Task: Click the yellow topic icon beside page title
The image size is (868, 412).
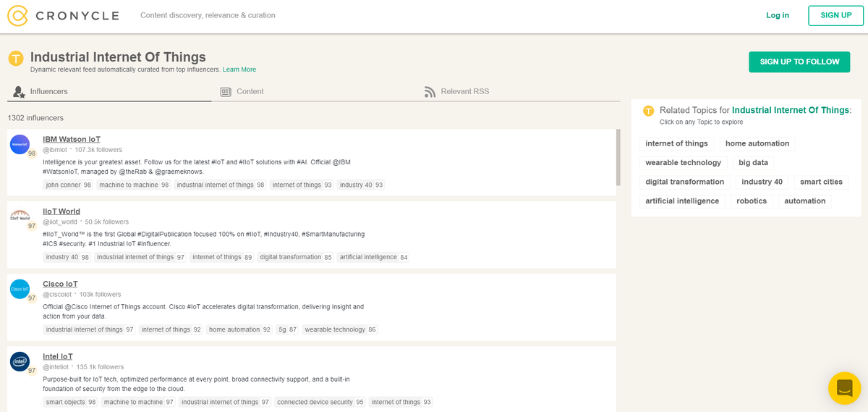Action: coord(16,59)
